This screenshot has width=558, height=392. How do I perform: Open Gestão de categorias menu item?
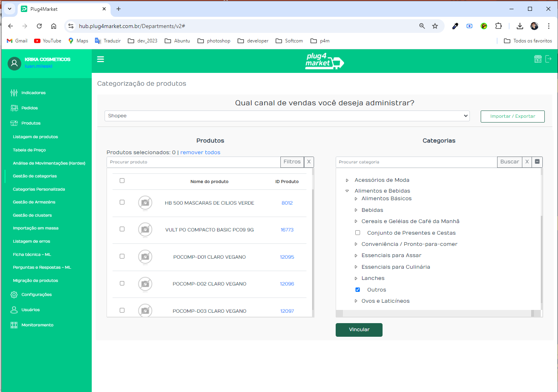pos(35,176)
